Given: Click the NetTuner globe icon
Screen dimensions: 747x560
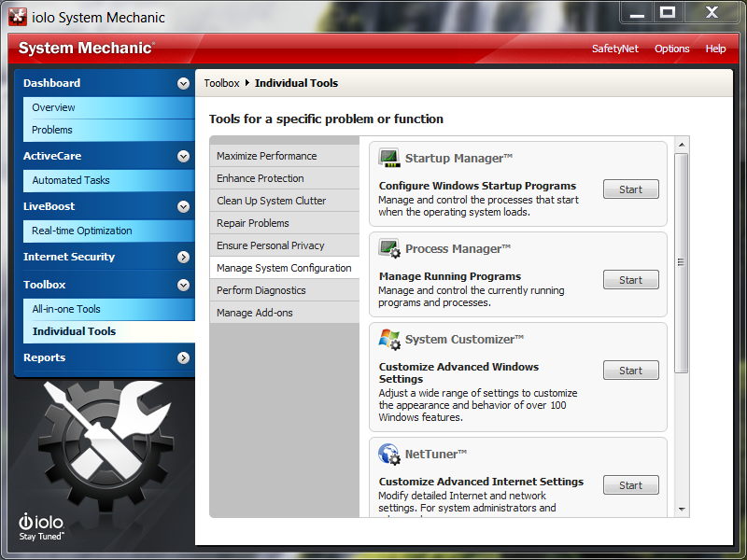Looking at the screenshot, I should 389,454.
